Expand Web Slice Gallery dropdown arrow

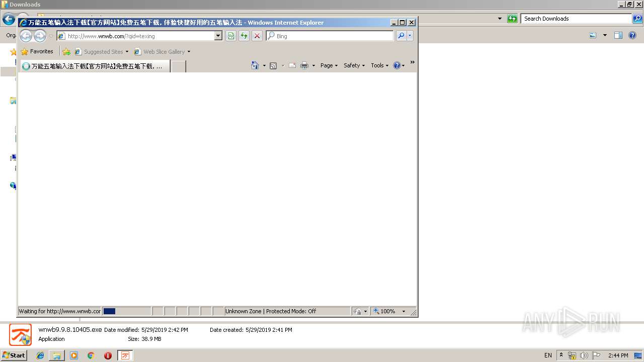click(x=189, y=52)
